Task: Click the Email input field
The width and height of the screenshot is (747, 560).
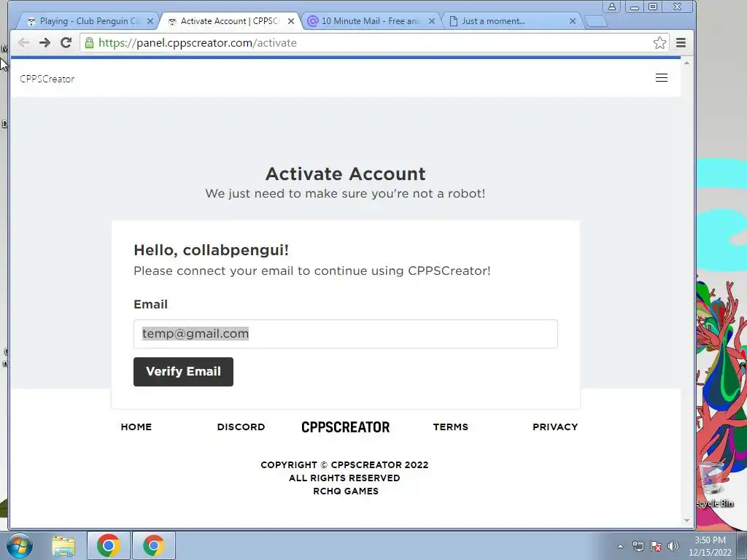Action: point(345,334)
